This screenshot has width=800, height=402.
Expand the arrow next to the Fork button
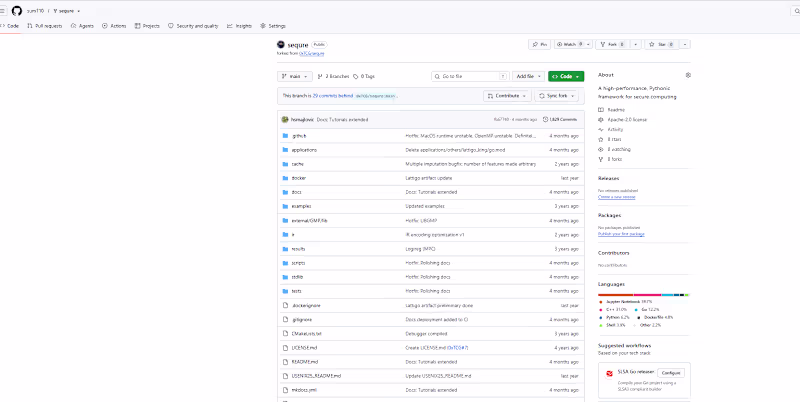[636, 44]
